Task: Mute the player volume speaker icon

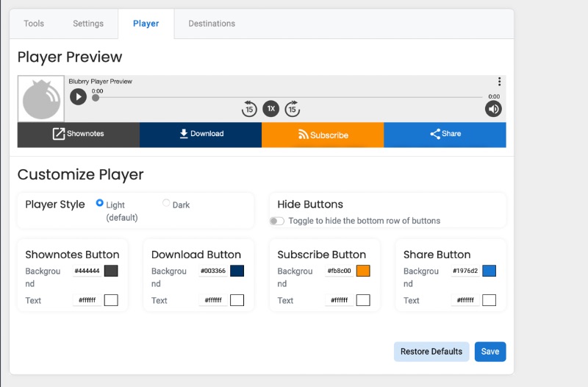Action: coord(493,109)
